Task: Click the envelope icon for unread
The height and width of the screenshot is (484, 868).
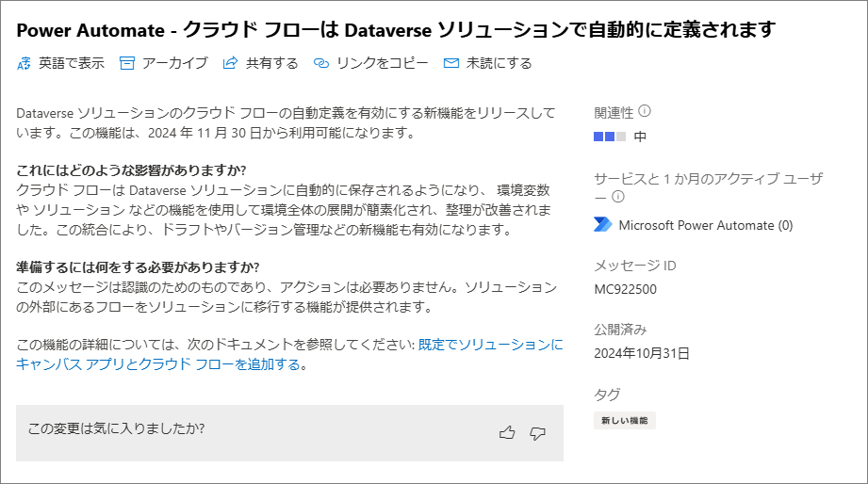Action: 451,64
